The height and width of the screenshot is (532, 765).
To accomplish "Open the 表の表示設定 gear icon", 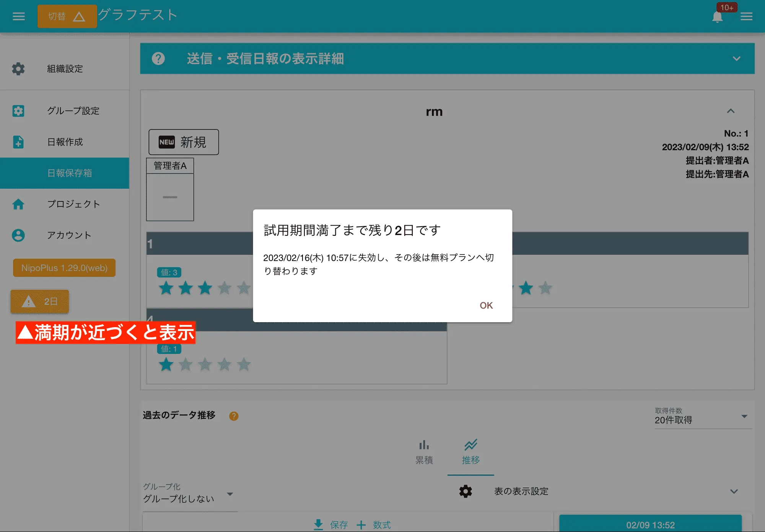I will click(465, 491).
